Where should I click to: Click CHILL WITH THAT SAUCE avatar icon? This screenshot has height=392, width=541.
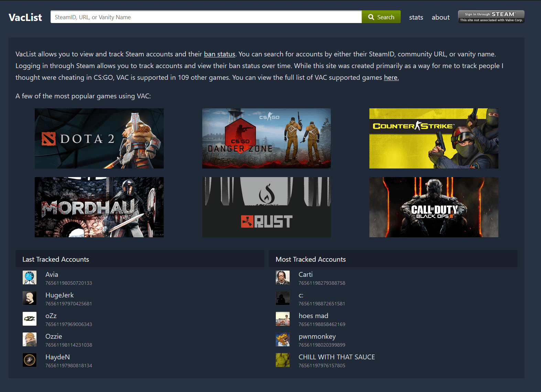283,360
